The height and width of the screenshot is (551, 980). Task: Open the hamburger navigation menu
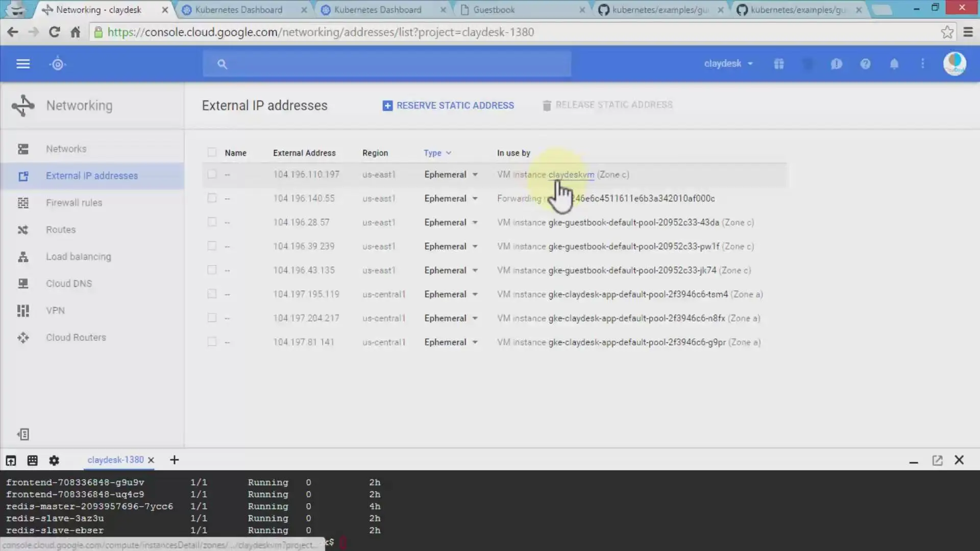[23, 64]
